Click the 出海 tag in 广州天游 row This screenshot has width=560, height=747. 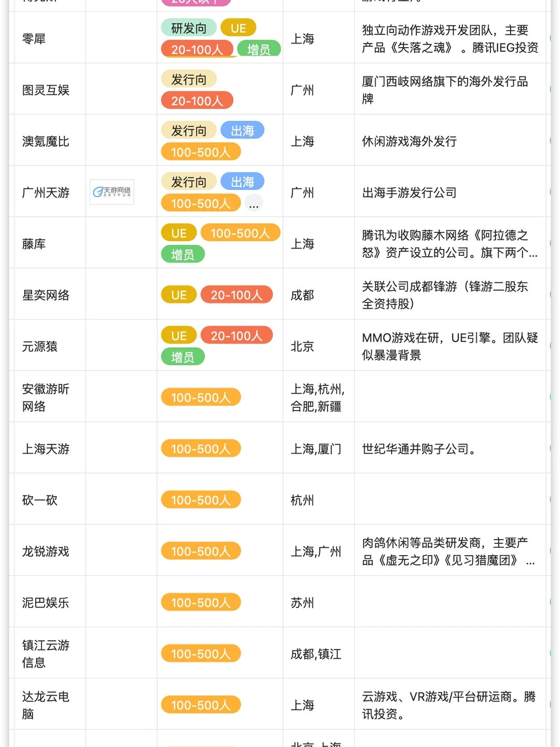tap(242, 182)
